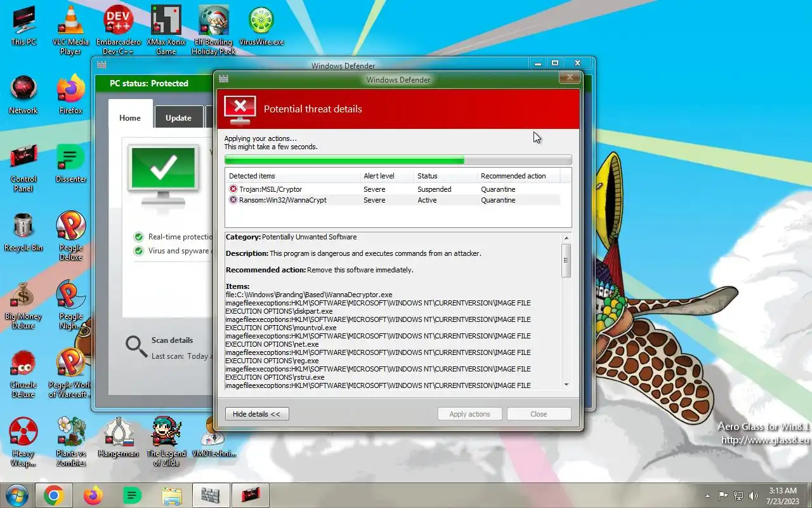The height and width of the screenshot is (508, 812).
Task: Maximize the back Windows Defender window
Action: coord(555,63)
